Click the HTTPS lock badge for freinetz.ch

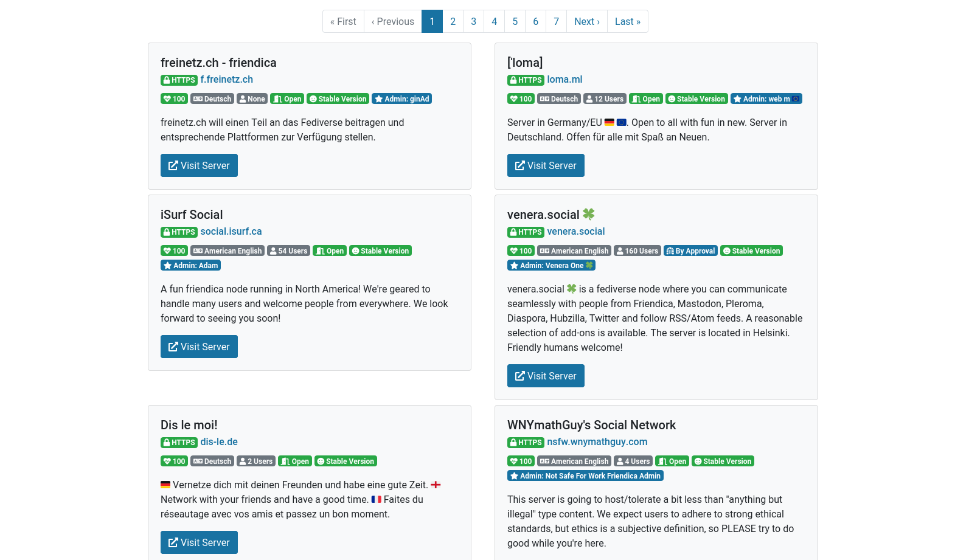[179, 80]
